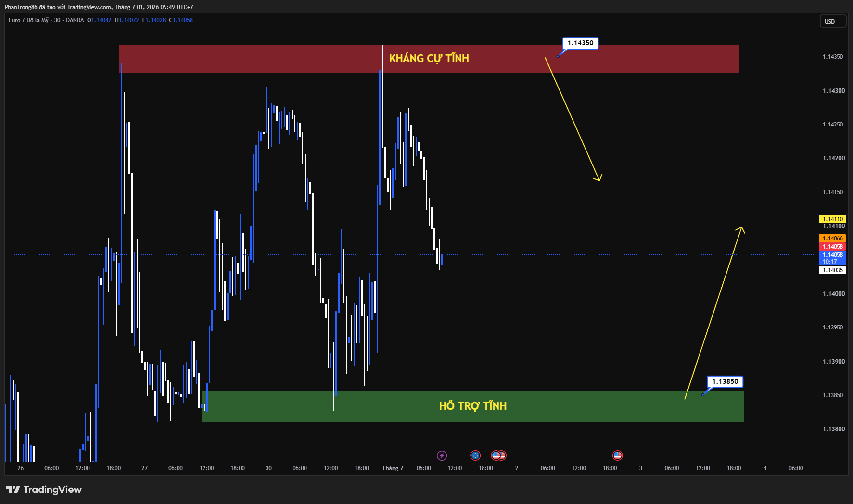Image resolution: width=853 pixels, height=504 pixels.
Task: Click the KHÁNG CỰ TĨNH zone label
Action: click(429, 58)
